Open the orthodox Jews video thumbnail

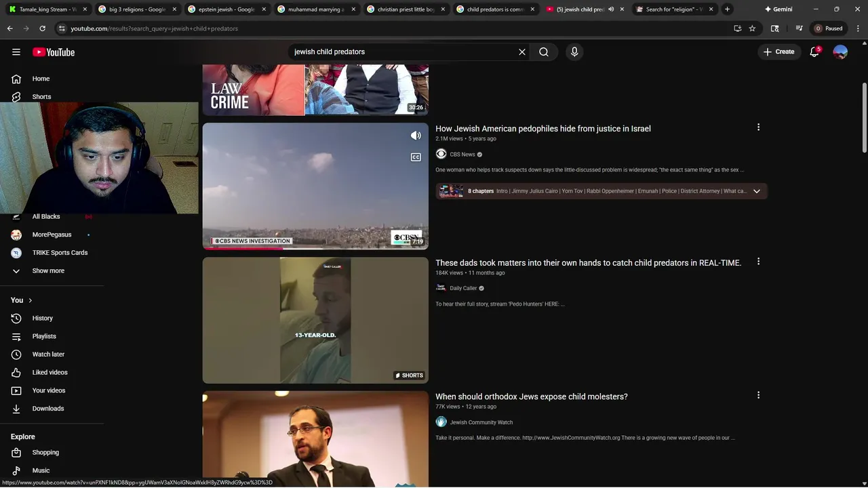[315, 439]
